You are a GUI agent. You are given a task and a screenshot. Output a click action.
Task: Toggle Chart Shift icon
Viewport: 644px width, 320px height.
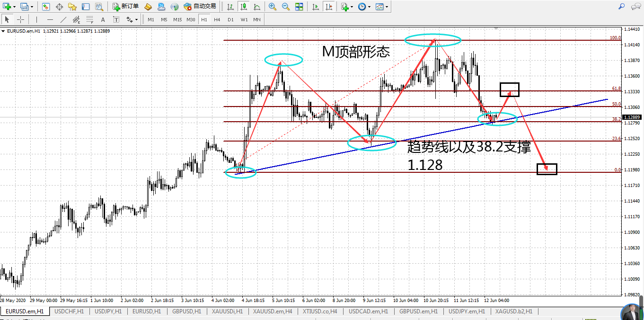coord(329,7)
